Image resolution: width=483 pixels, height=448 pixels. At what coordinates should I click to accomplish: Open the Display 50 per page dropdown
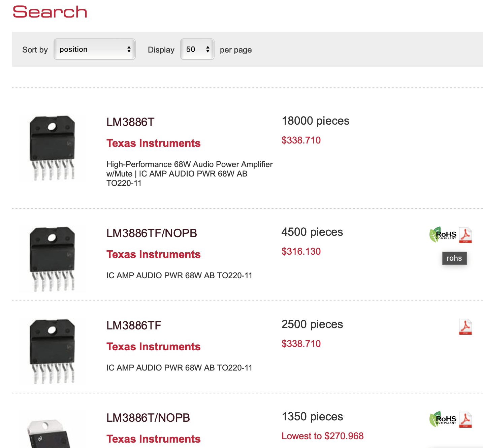click(197, 49)
